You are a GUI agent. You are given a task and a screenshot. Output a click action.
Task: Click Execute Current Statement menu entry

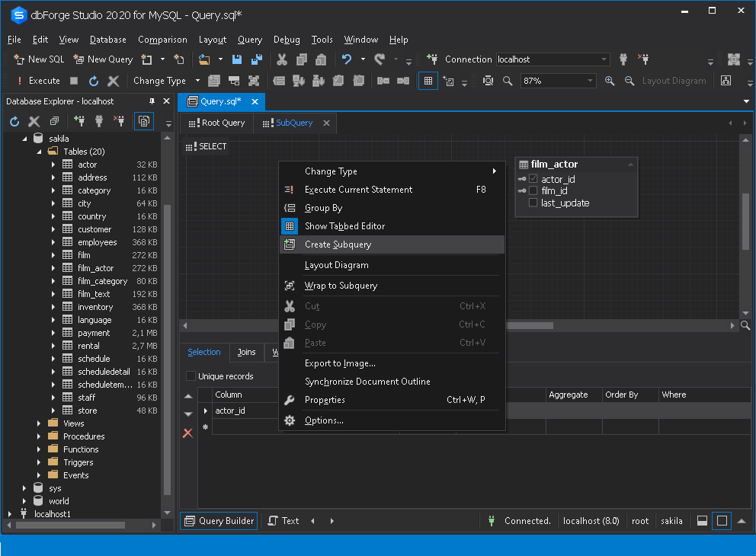392,190
